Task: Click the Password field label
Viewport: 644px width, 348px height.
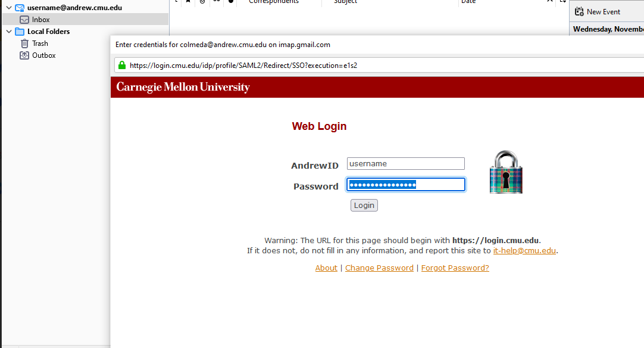Action: pyautogui.click(x=316, y=187)
